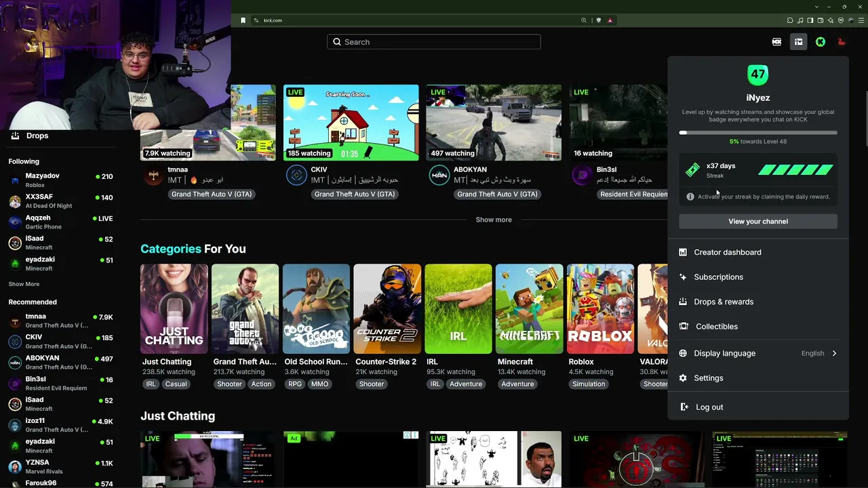This screenshot has height=488, width=868.
Task: Open the IRL category card
Action: [x=458, y=309]
